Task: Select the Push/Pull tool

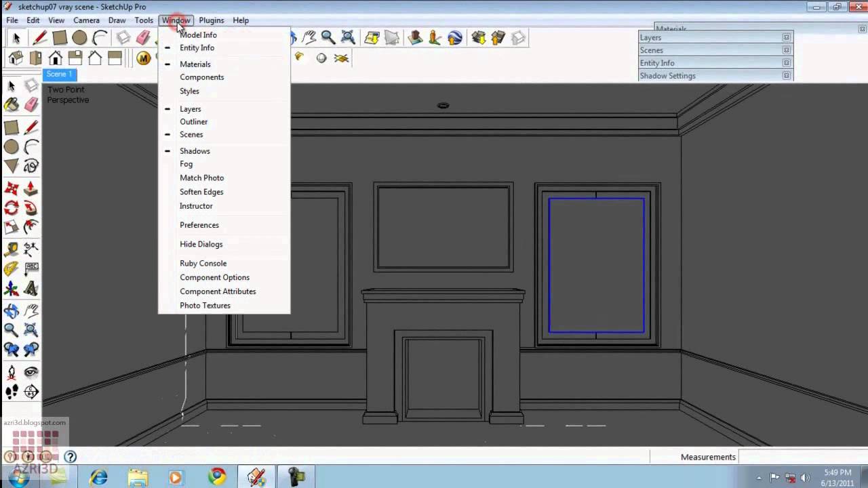Action: [x=31, y=188]
